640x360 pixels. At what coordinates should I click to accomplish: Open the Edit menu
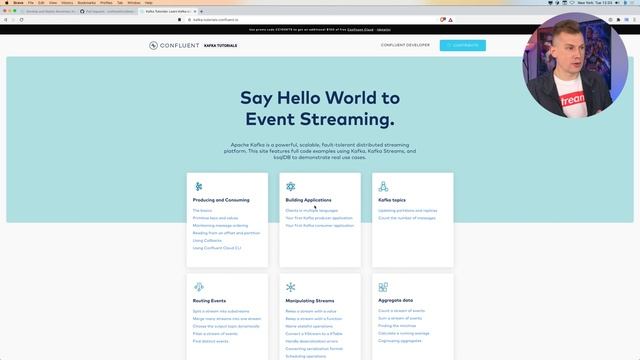[x=41, y=2]
